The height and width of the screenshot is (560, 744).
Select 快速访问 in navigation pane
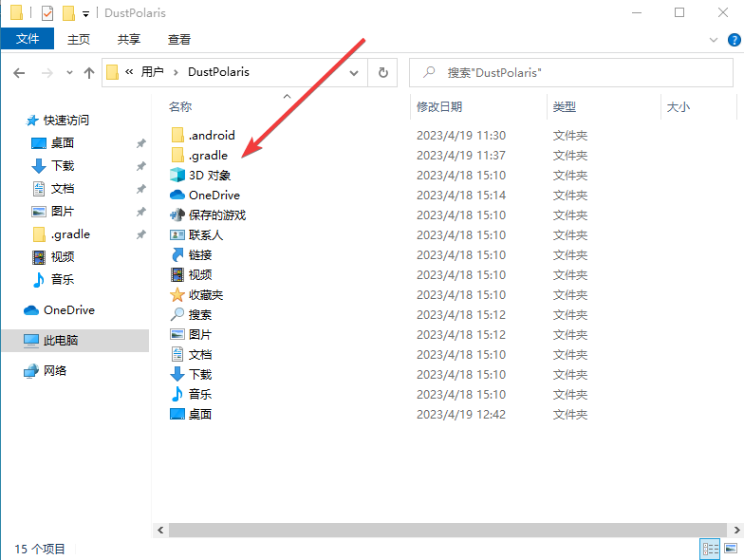66,120
